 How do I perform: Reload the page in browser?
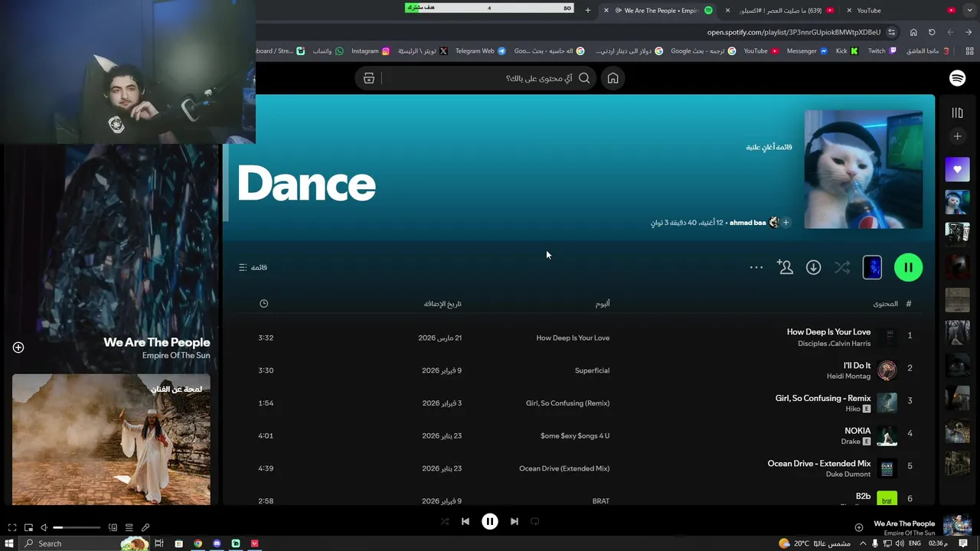(932, 32)
